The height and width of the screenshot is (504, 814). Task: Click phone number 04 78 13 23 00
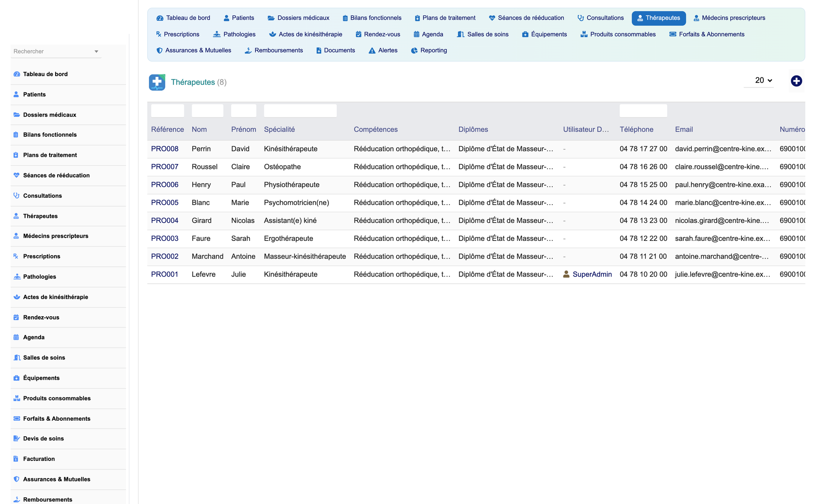pyautogui.click(x=643, y=220)
